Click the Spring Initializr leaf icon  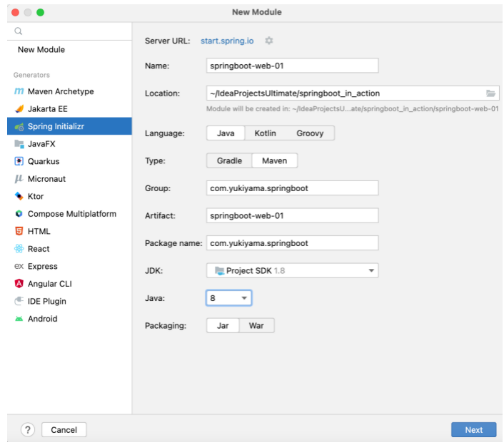coord(19,126)
